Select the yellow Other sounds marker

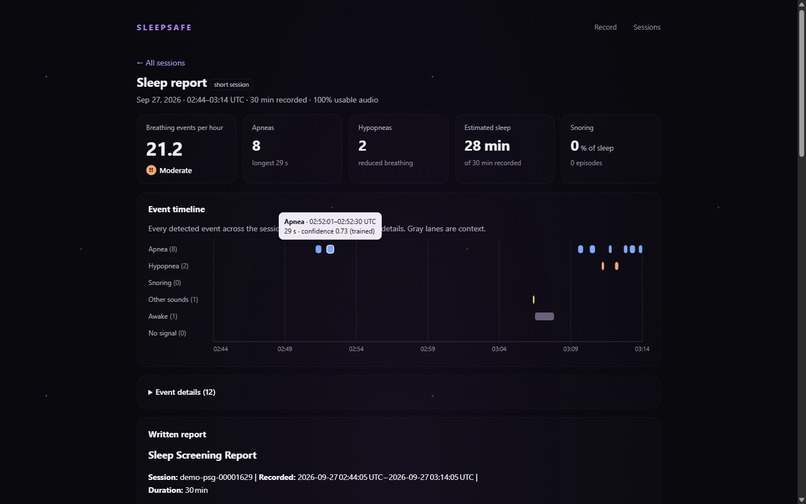pyautogui.click(x=534, y=299)
